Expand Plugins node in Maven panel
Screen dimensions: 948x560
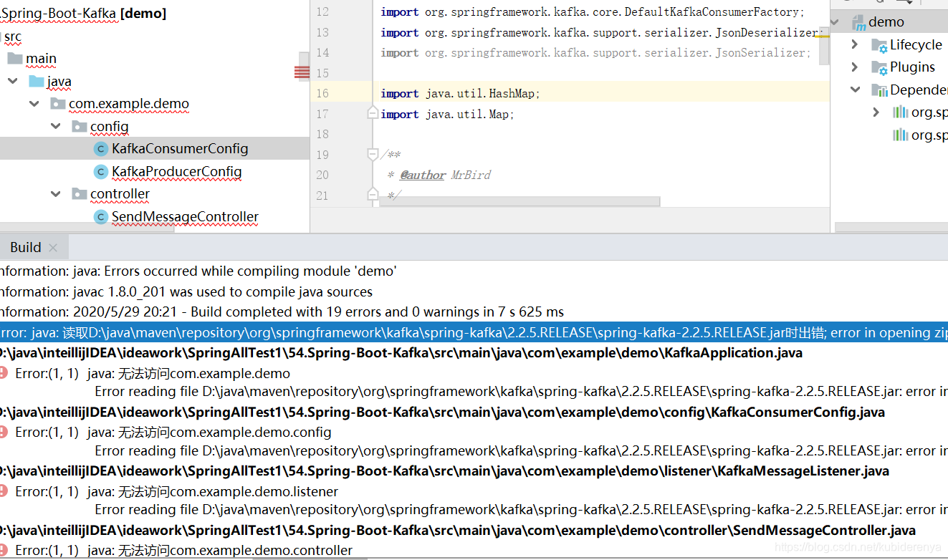[x=854, y=67]
